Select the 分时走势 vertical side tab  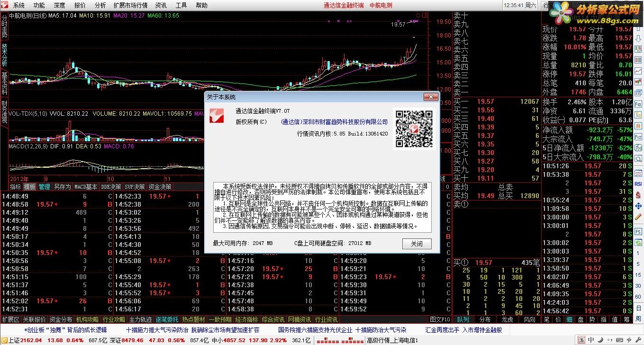4,27
